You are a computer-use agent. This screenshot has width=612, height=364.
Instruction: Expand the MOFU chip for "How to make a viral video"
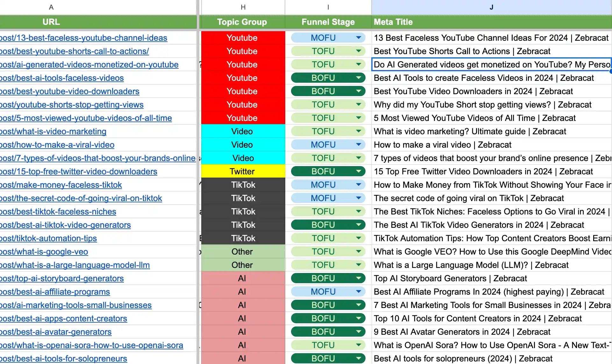click(x=359, y=144)
